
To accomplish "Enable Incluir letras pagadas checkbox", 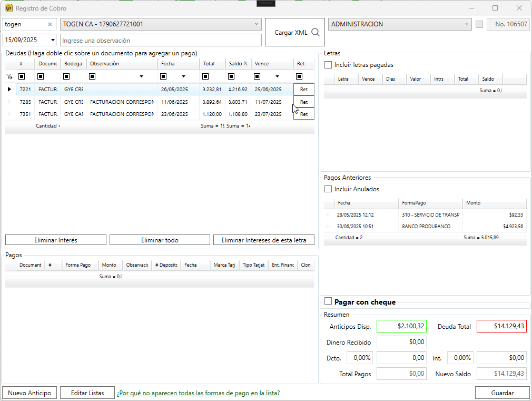I will click(x=328, y=65).
